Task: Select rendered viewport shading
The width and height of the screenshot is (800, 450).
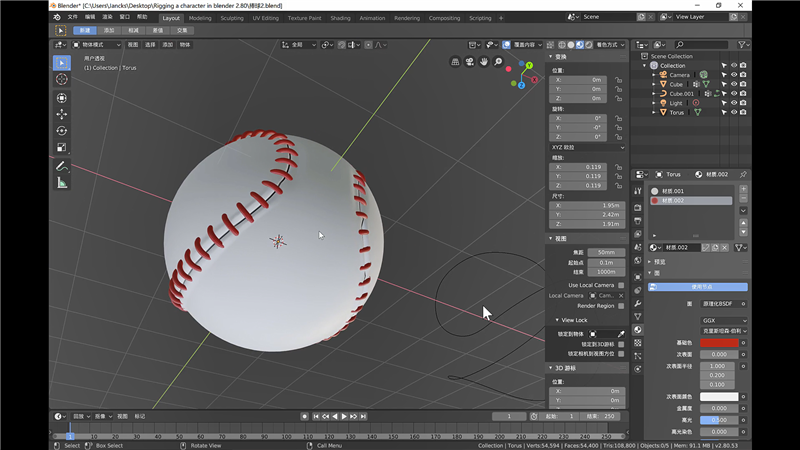Action: coord(589,45)
